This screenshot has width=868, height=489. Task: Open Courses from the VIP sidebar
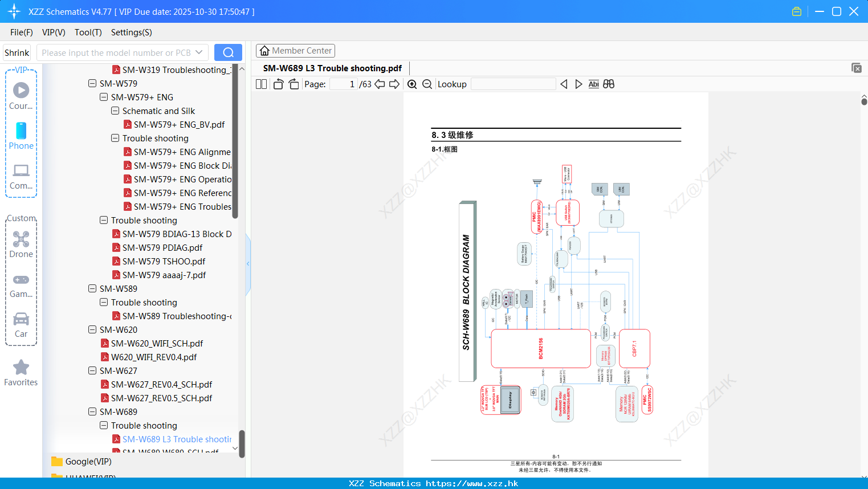(21, 96)
